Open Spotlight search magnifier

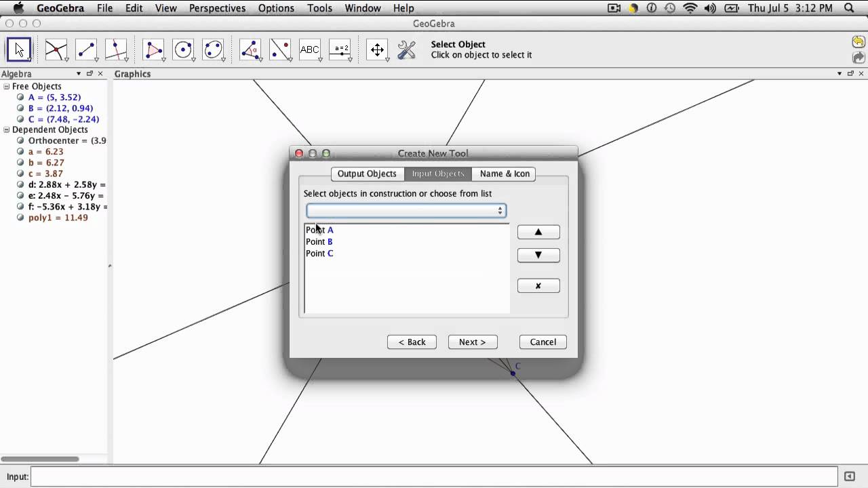point(849,8)
